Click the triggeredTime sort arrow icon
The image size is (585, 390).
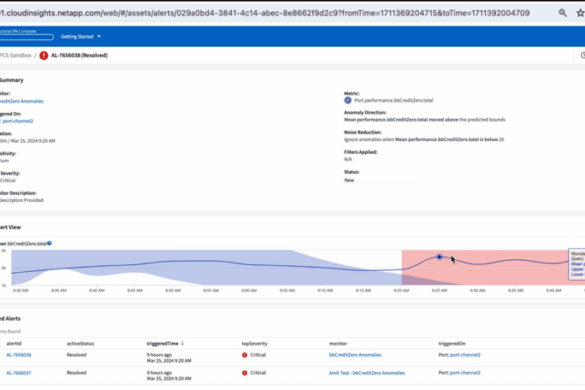[182, 343]
